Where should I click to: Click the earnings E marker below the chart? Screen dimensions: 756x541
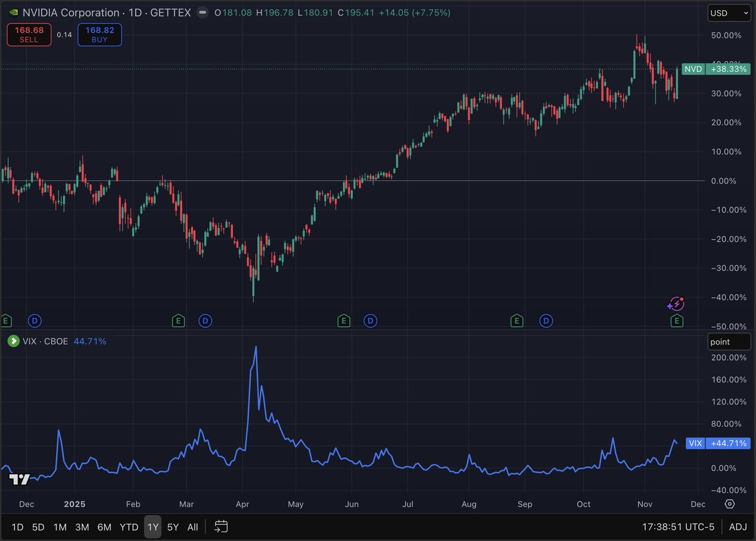pyautogui.click(x=178, y=321)
